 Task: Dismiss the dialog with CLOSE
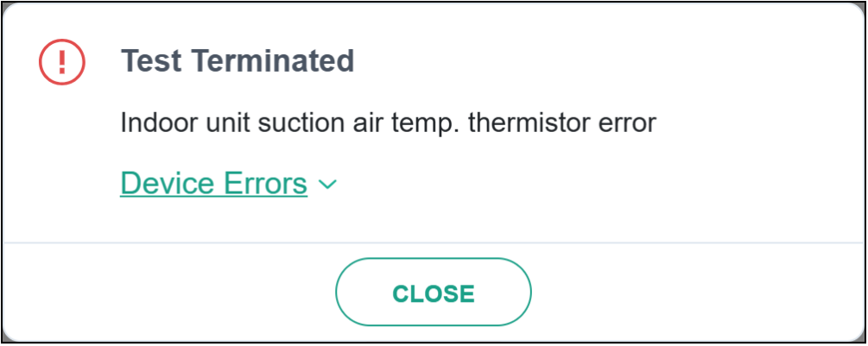tap(433, 293)
